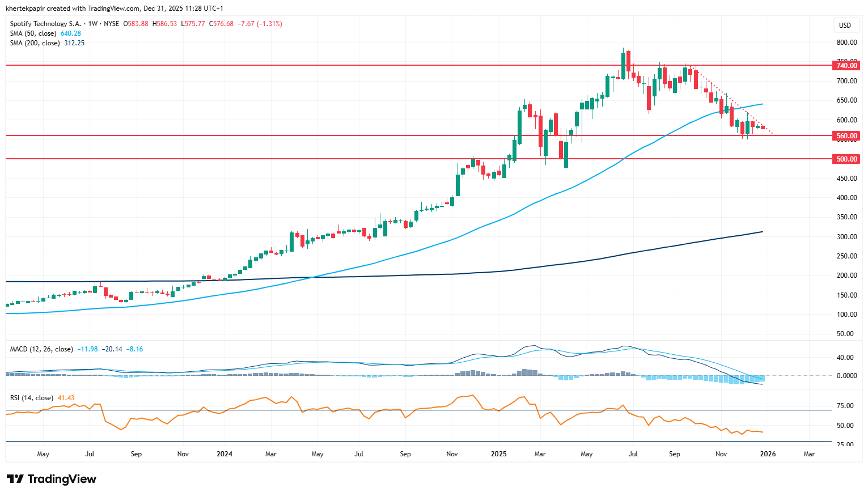This screenshot has height=496, width=868.
Task: Click the RSI (14, close) legend label
Action: 32,398
